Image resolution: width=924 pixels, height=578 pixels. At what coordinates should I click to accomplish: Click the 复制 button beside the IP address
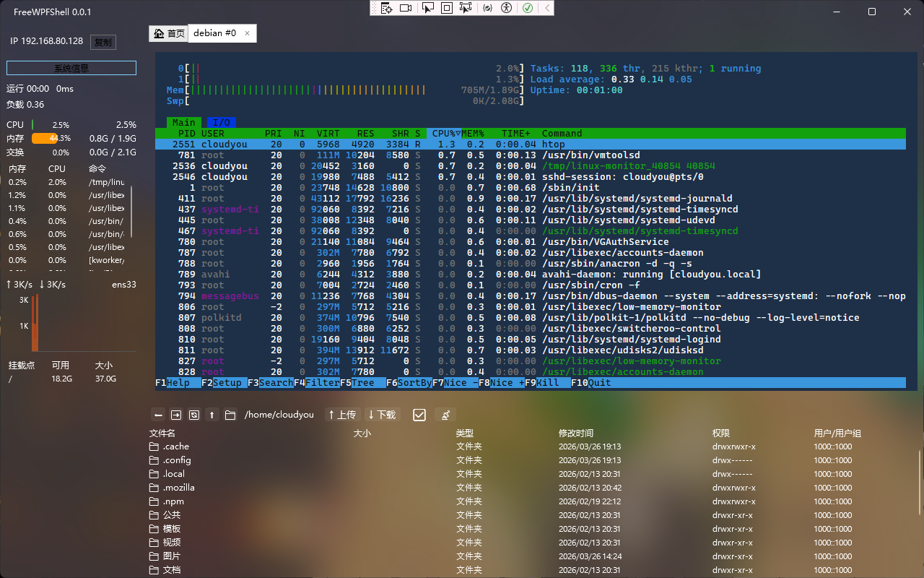tap(103, 42)
